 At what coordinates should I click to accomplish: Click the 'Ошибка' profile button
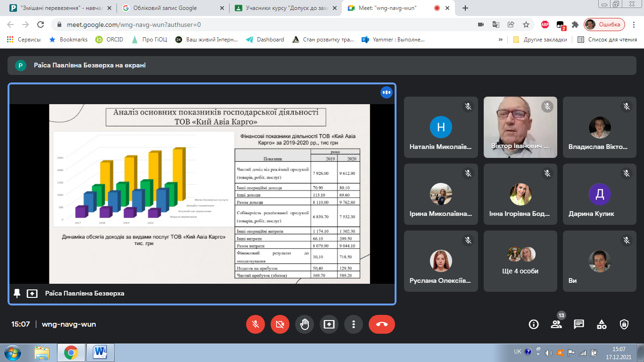tap(604, 25)
